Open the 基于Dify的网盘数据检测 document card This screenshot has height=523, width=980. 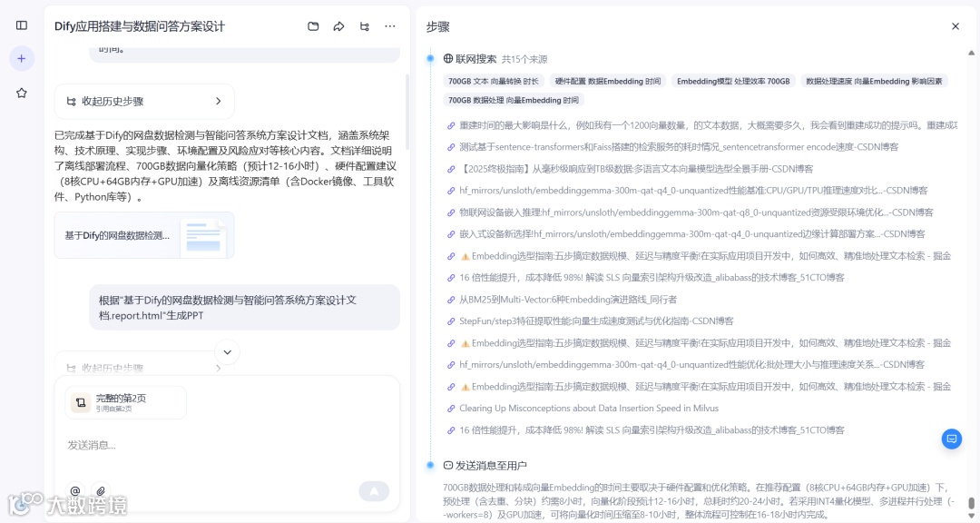pyautogui.click(x=144, y=235)
